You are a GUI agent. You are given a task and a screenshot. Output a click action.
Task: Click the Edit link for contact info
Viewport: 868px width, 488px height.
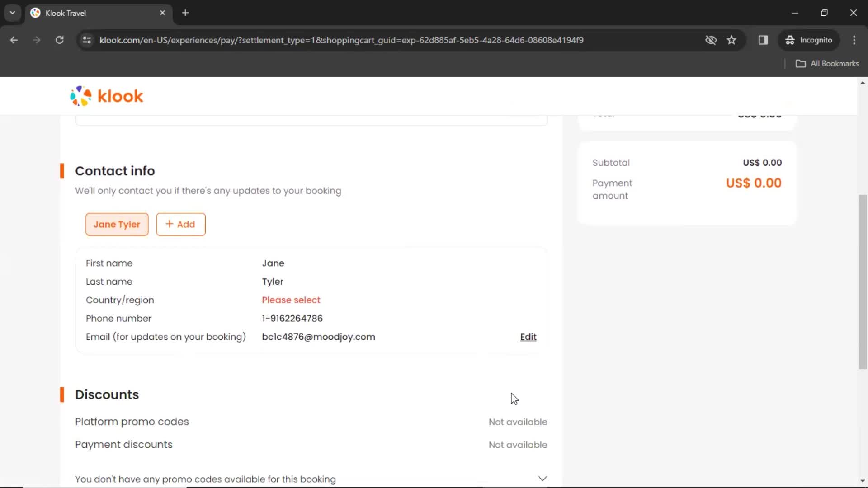click(528, 337)
